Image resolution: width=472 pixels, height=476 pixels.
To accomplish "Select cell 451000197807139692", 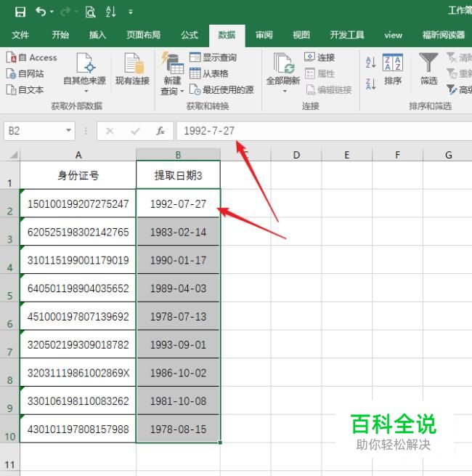I will (78, 316).
